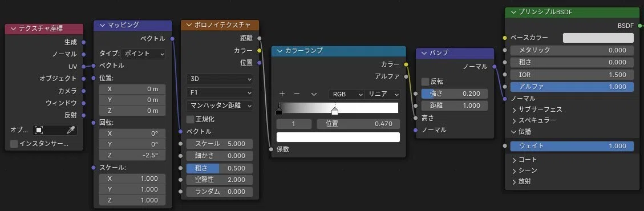Click the color stop index 1 field
The image size is (644, 211).
click(x=294, y=124)
